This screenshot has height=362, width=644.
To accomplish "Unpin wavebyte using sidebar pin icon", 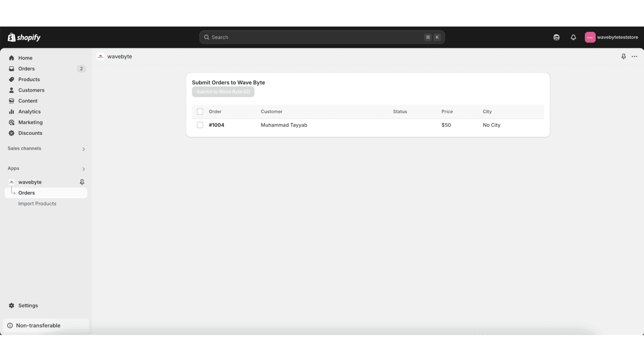I will (x=82, y=182).
